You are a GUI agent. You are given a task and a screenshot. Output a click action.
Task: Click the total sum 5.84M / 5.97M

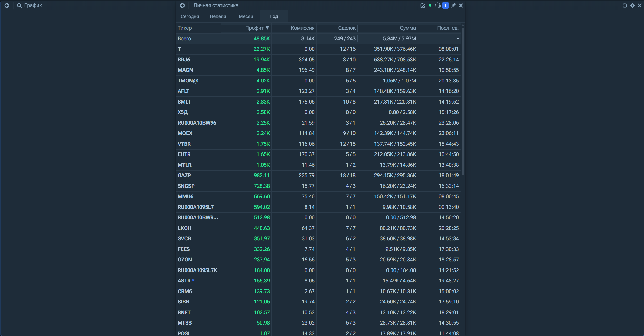pos(399,38)
